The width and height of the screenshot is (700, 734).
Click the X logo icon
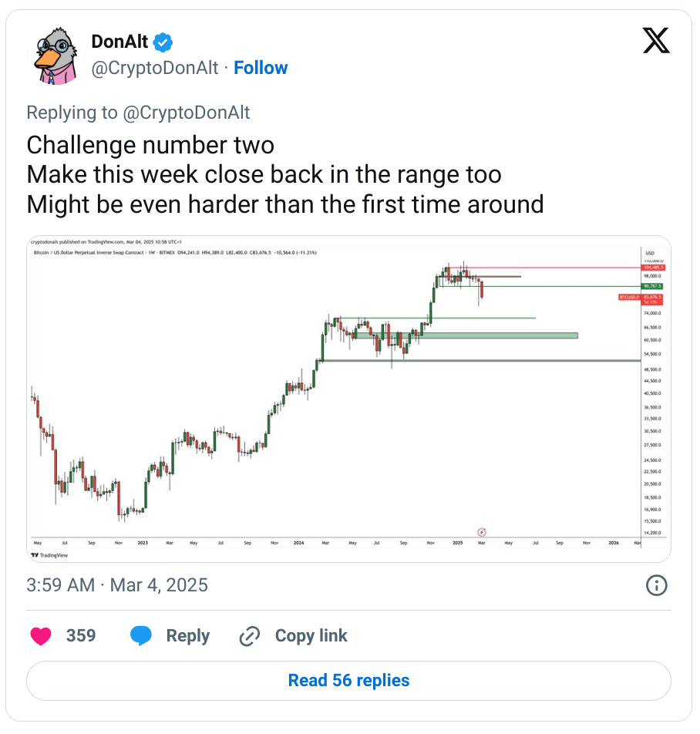656,41
